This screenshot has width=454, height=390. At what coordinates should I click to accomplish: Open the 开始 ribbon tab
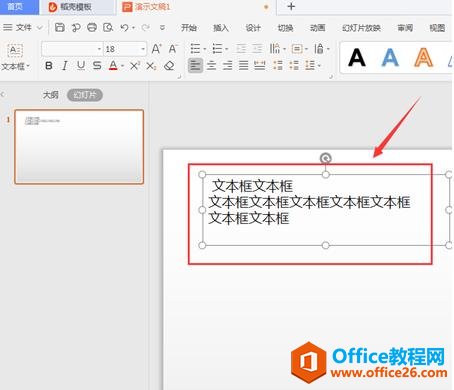189,28
